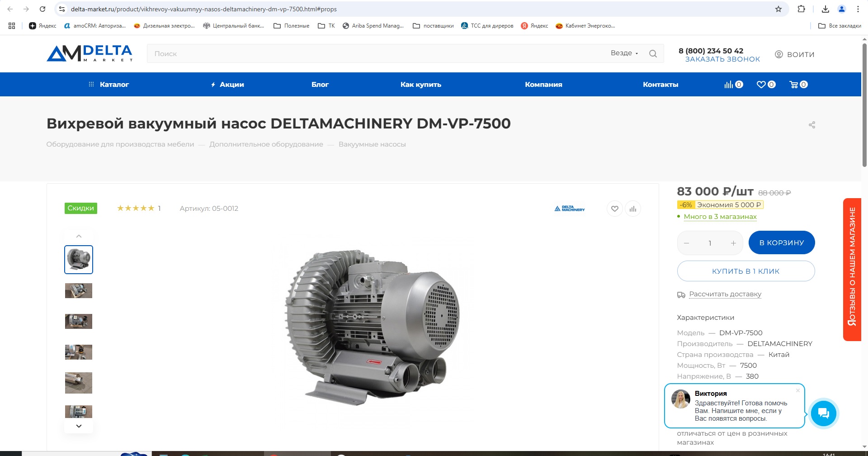Select fourth product thumbnail
This screenshot has height=456, width=868.
(x=79, y=352)
